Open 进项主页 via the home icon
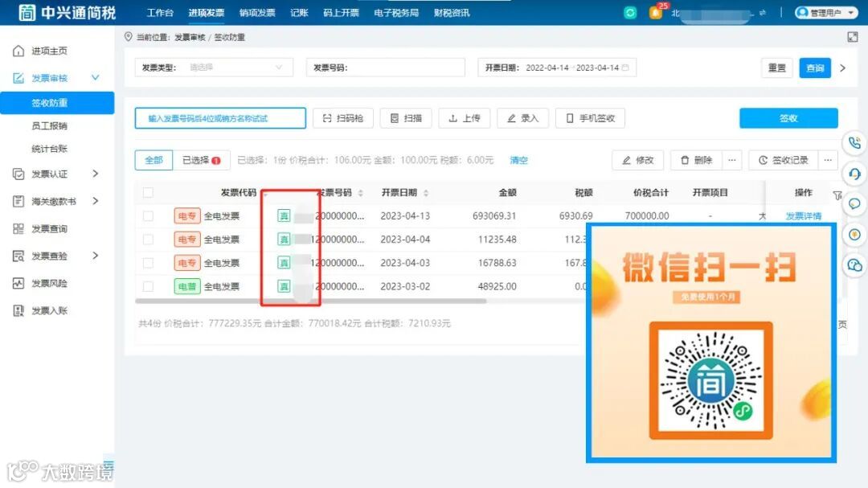This screenshot has height=488, width=868. pos(18,51)
